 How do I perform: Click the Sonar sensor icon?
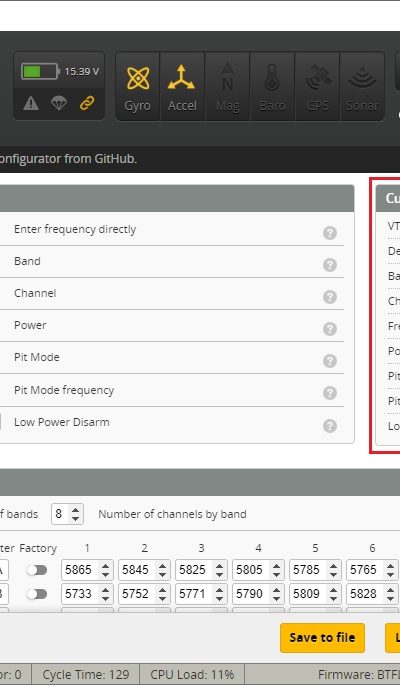coord(362,86)
